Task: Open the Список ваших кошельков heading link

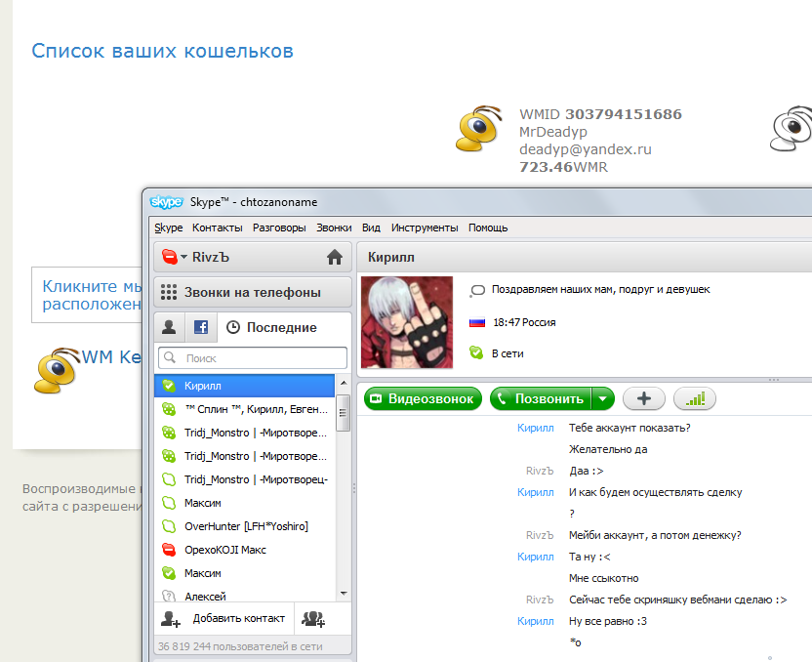Action: 163,51
